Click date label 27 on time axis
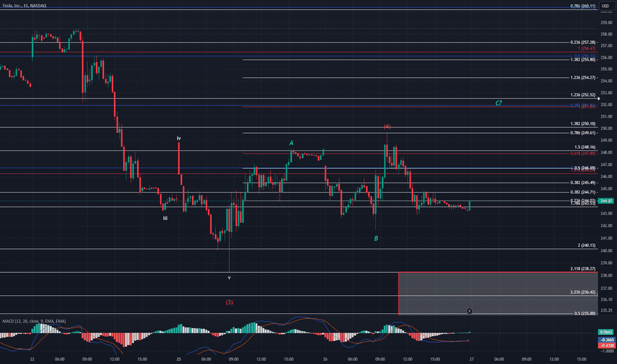The height and width of the screenshot is (364, 617). click(471, 359)
